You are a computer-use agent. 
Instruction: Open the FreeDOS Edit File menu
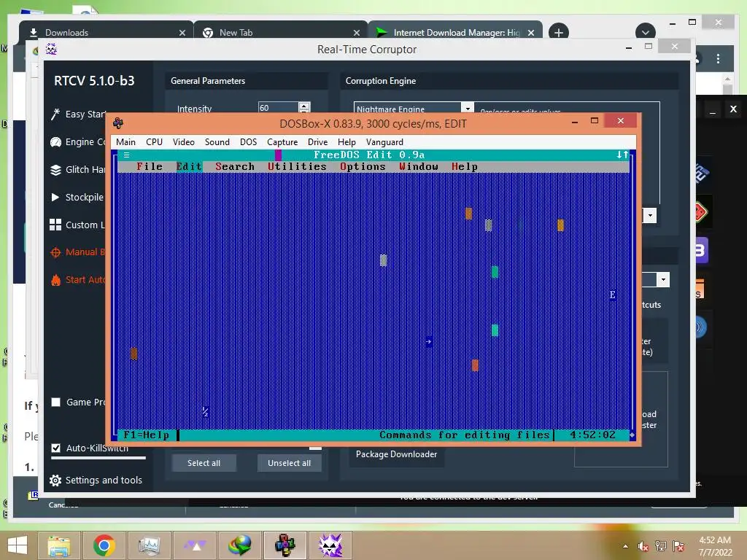click(x=150, y=166)
